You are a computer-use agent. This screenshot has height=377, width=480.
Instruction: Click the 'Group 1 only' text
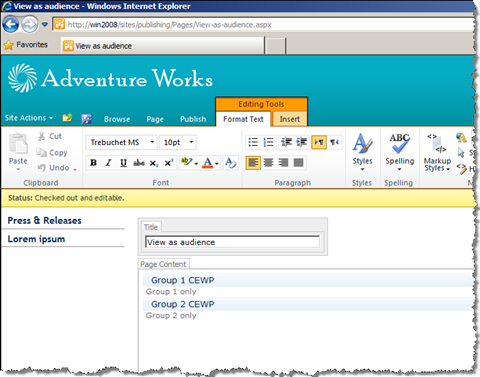tap(171, 292)
